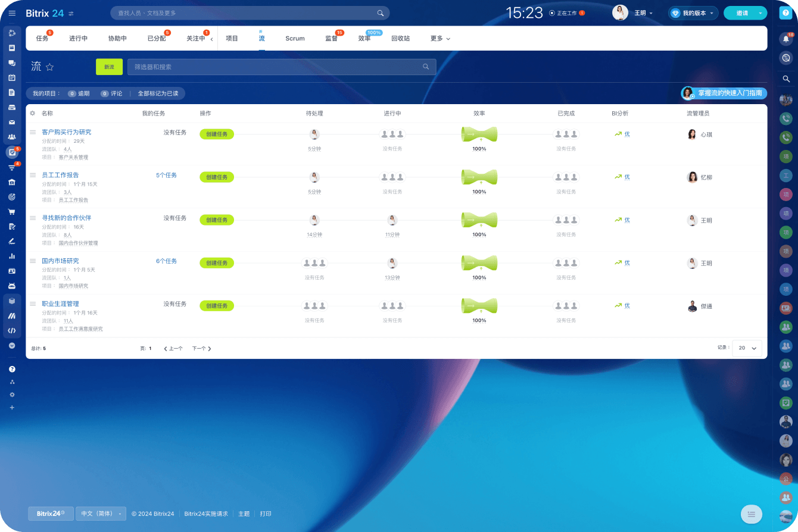Click the help question mark icon at top right
This screenshot has height=532, width=798.
pyautogui.click(x=785, y=13)
